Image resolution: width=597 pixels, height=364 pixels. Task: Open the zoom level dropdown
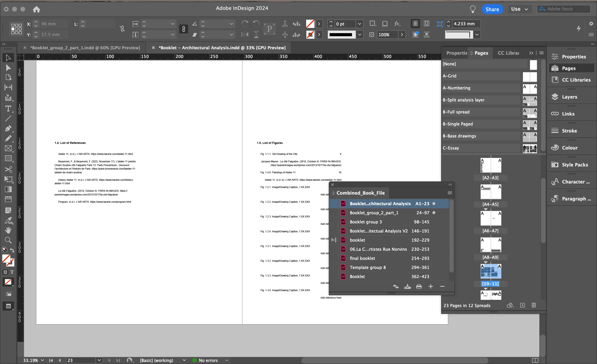[x=43, y=360]
